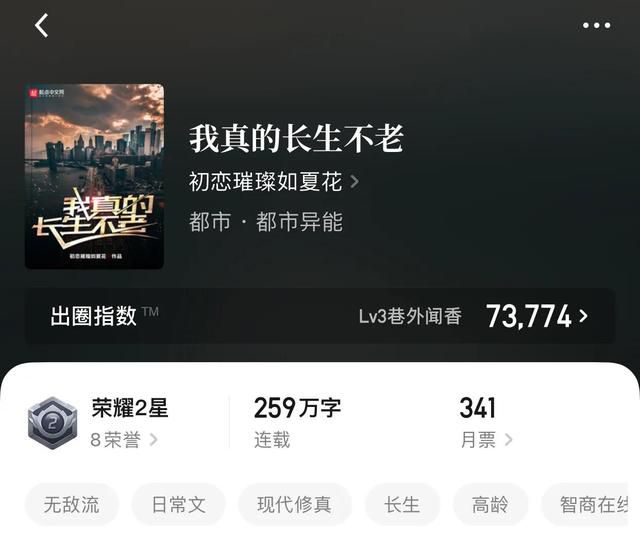The width and height of the screenshot is (640, 542).
Task: Open the 都市异能 subcategory link
Action: 300,222
